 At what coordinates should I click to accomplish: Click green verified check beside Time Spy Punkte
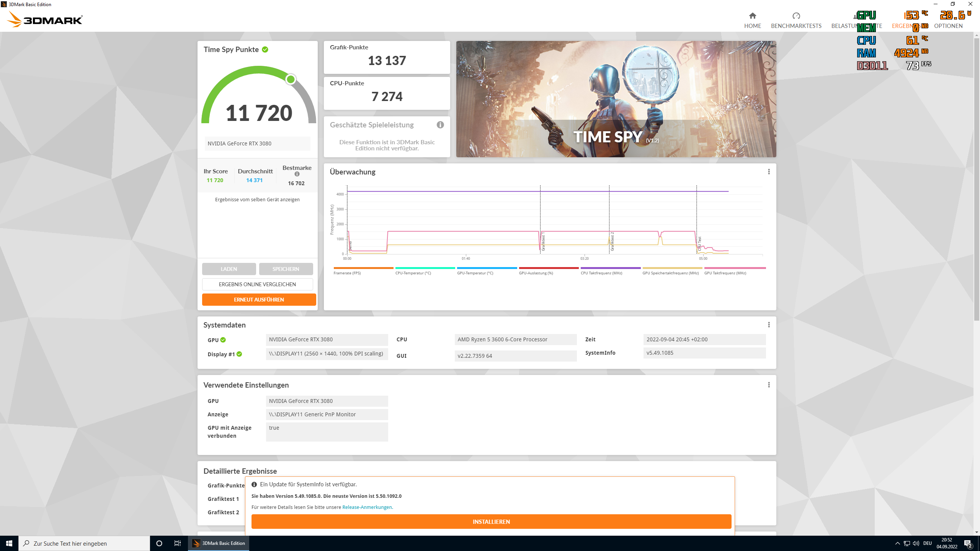[265, 49]
